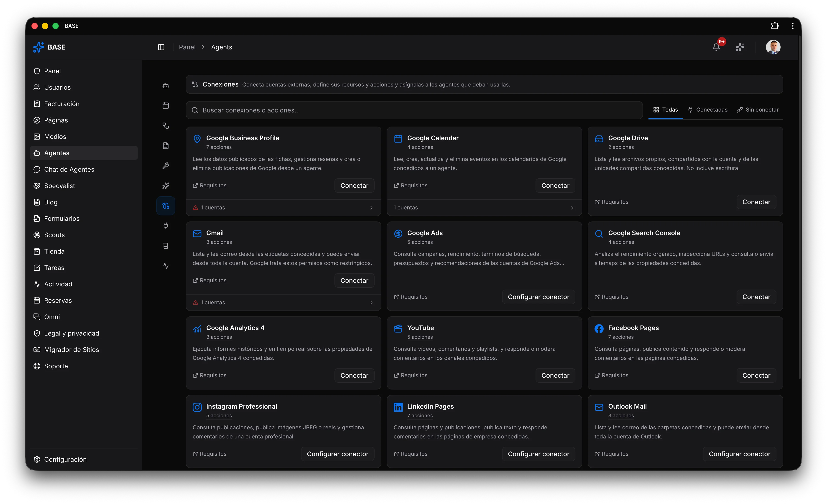Toggle the sidebar panel icon beside the breadcrumb
Viewport: 827px width, 504px height.
(161, 47)
